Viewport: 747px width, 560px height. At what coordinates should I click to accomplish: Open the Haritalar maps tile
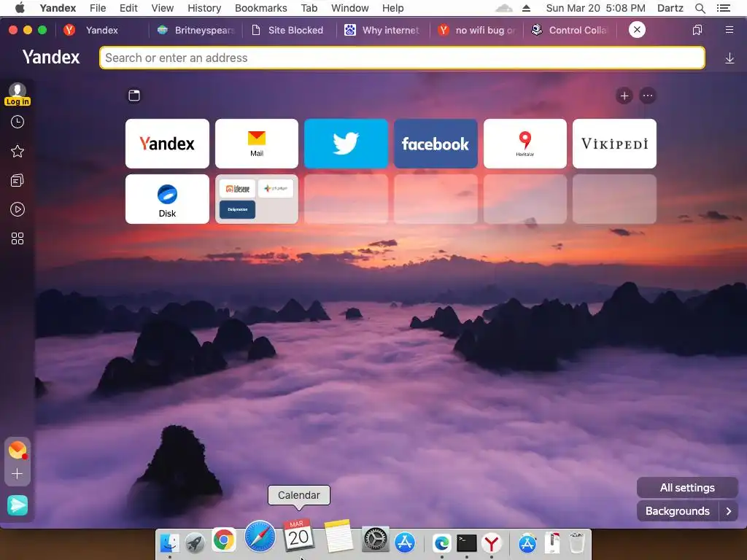[525, 144]
